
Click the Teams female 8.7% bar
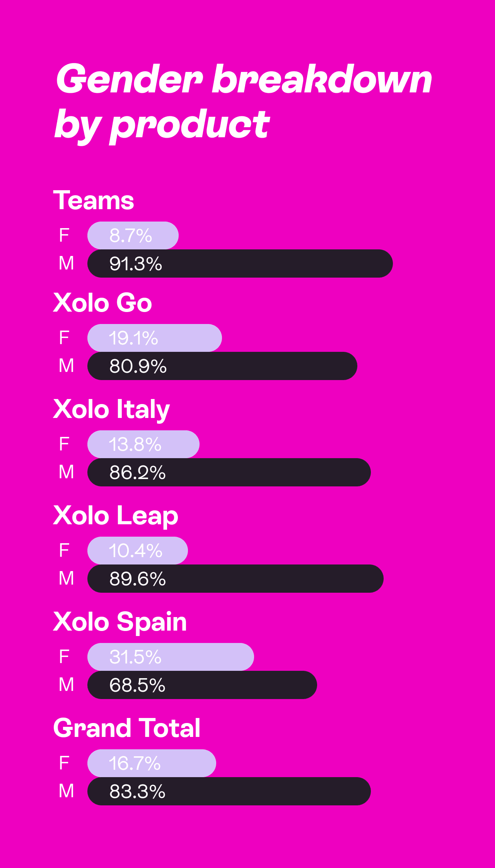point(133,235)
